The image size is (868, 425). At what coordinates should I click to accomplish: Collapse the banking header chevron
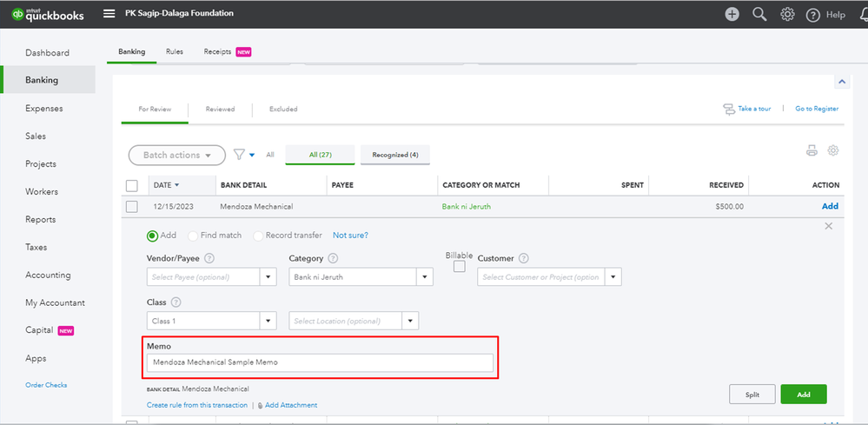coord(841,82)
